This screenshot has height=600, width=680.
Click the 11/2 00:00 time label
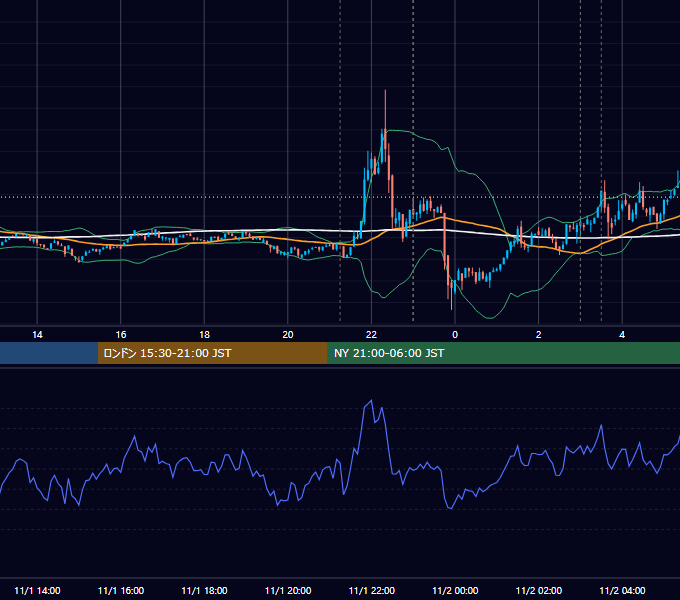pyautogui.click(x=455, y=590)
